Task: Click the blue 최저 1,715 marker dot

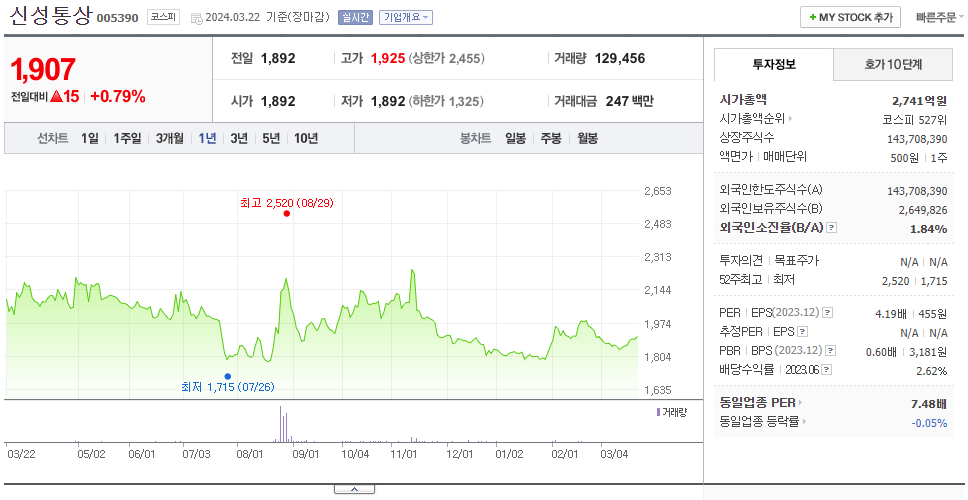Action: (x=228, y=376)
